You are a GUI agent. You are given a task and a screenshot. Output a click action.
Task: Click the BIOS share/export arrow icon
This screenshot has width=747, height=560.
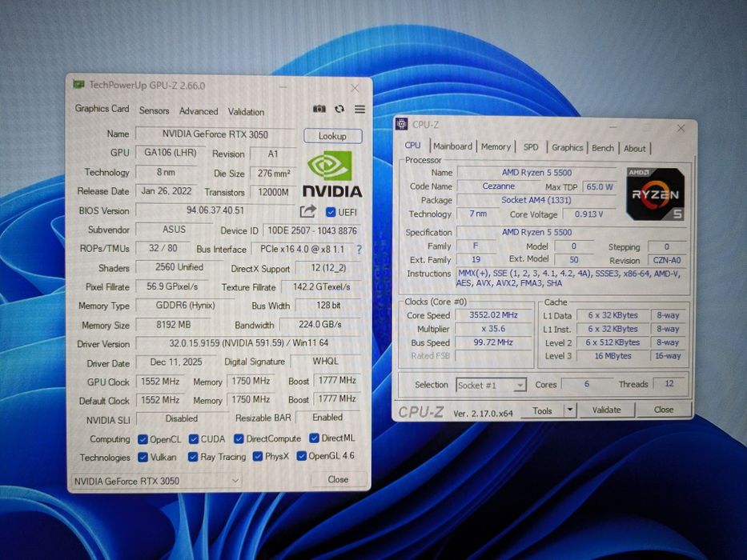[x=308, y=211]
